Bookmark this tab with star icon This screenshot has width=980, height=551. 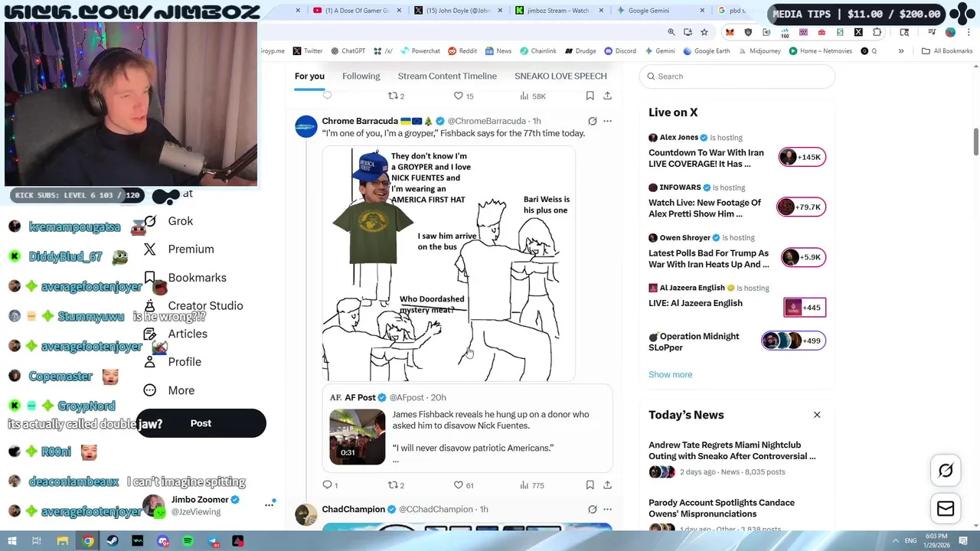[704, 32]
